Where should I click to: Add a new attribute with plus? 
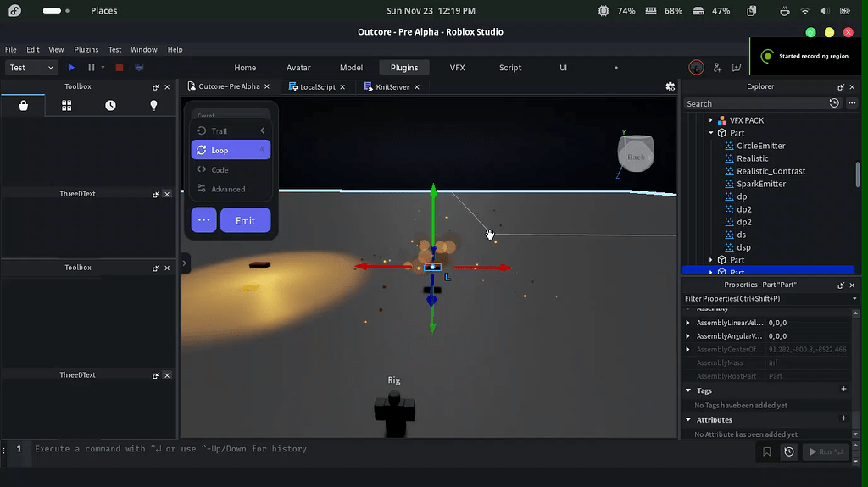(x=843, y=418)
